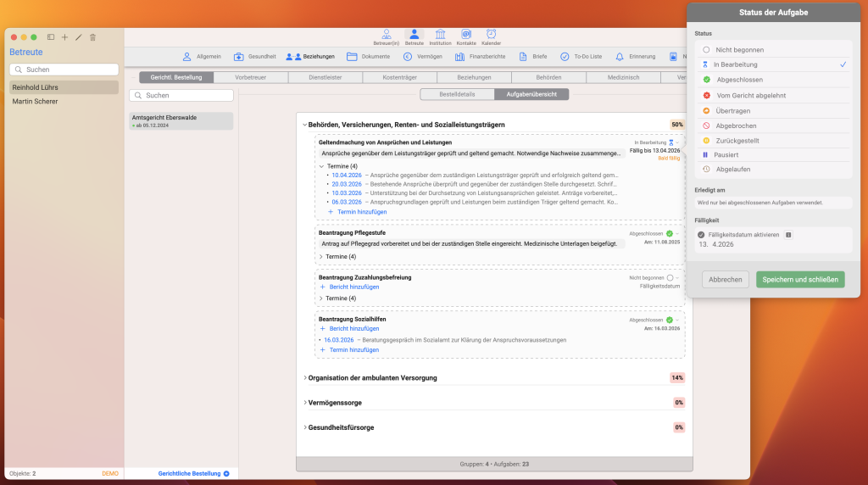Click 'Speichern und schließen' button
The width and height of the screenshot is (868, 485).
point(800,279)
